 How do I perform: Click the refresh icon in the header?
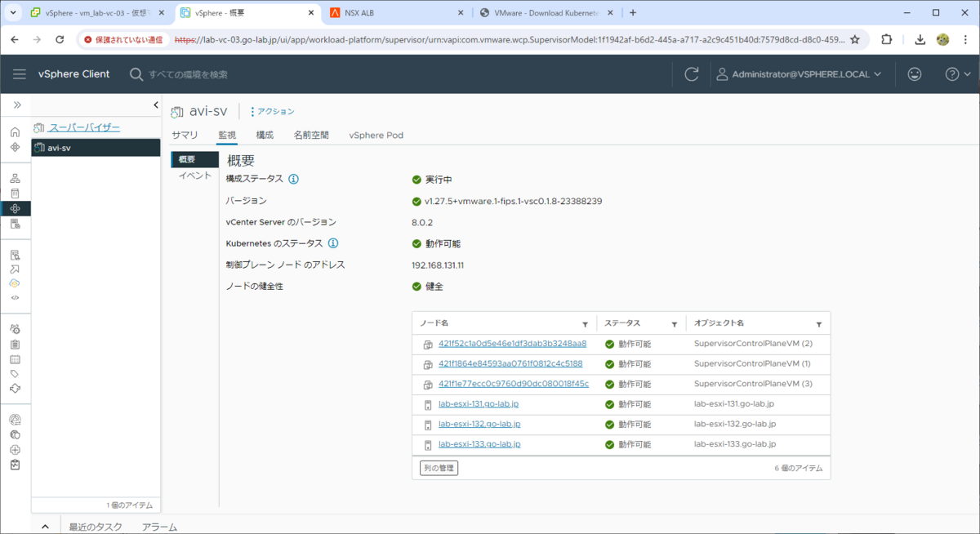(x=692, y=74)
